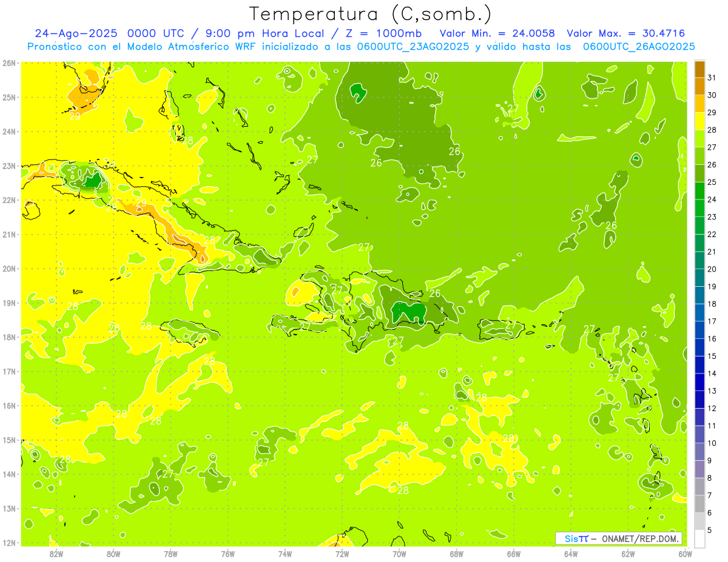Screen dimensions: 728x562
Task: Click the 72W longitude axis label
Action: [342, 553]
